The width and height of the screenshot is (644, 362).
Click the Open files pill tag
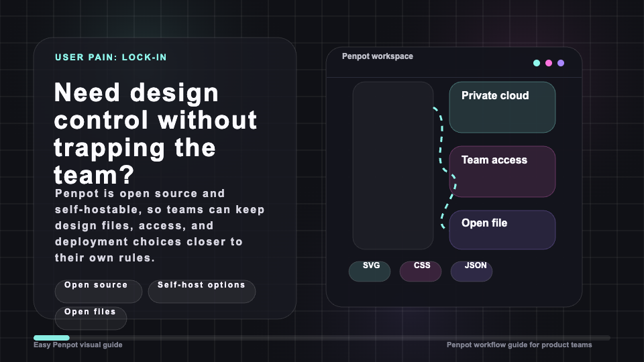(x=91, y=318)
